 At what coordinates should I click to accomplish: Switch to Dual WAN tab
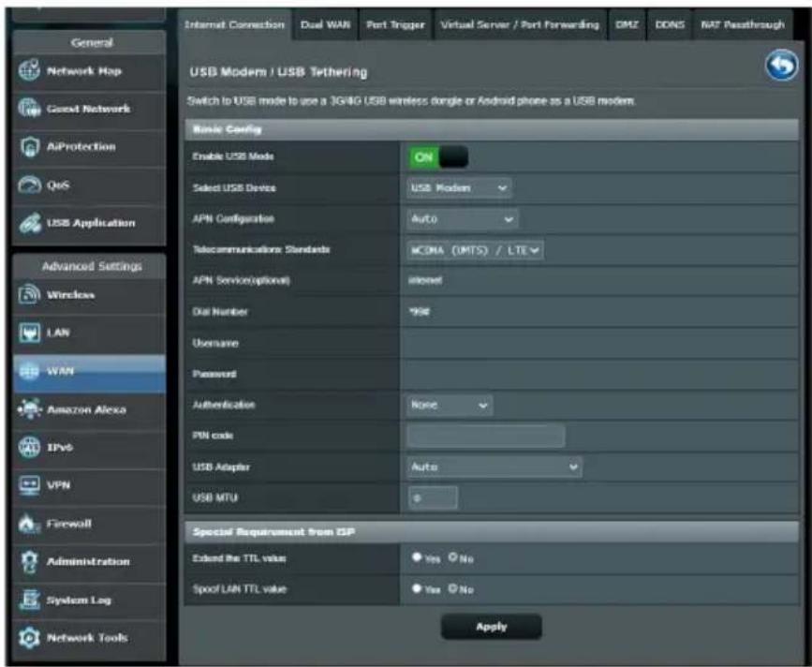point(325,24)
